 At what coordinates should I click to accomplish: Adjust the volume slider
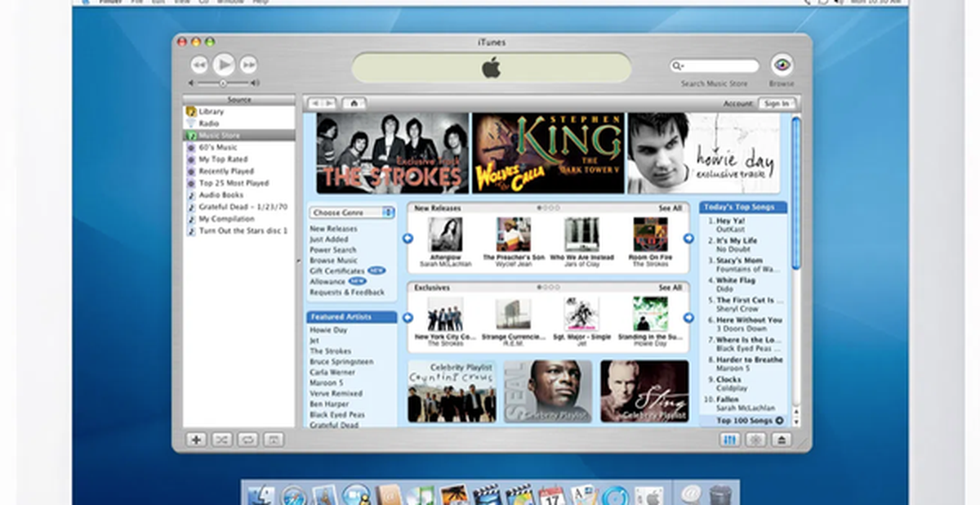pos(224,83)
